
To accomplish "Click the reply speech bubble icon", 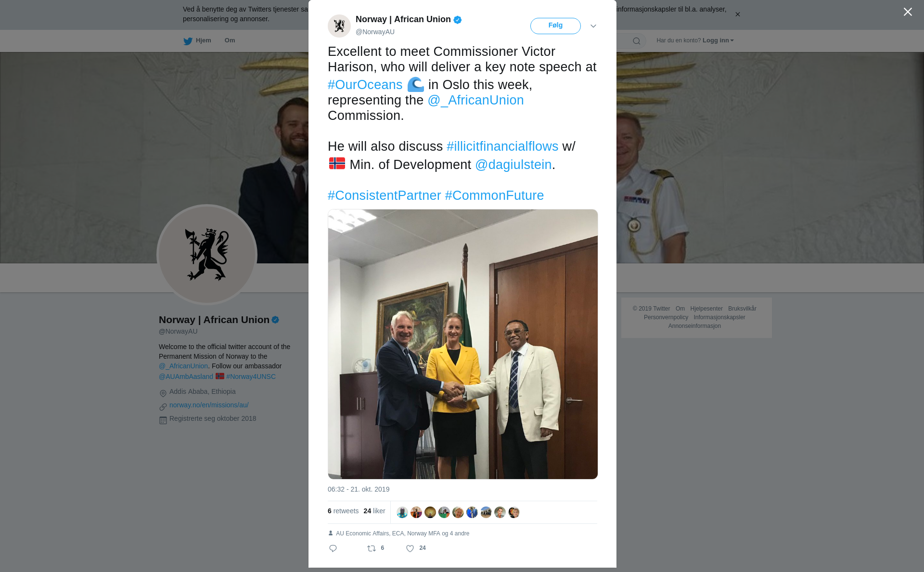I will click(333, 548).
